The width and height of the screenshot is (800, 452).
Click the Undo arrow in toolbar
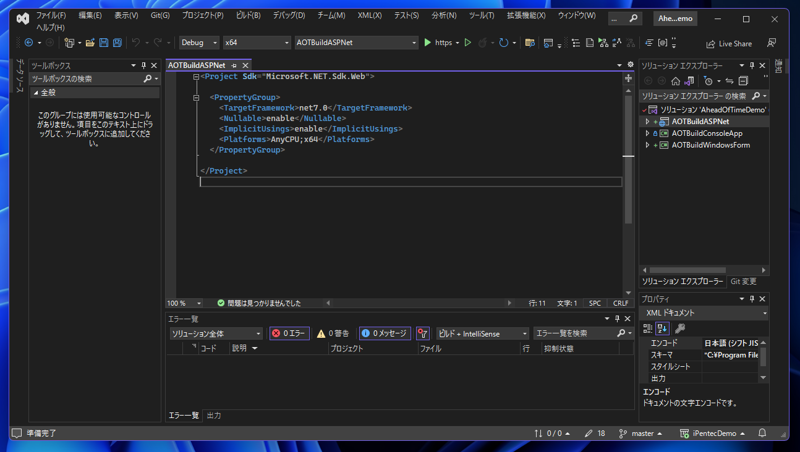pyautogui.click(x=136, y=43)
